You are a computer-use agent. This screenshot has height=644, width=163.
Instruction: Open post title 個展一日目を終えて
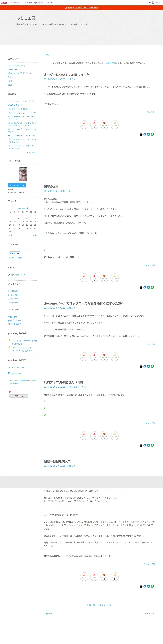click(57, 461)
